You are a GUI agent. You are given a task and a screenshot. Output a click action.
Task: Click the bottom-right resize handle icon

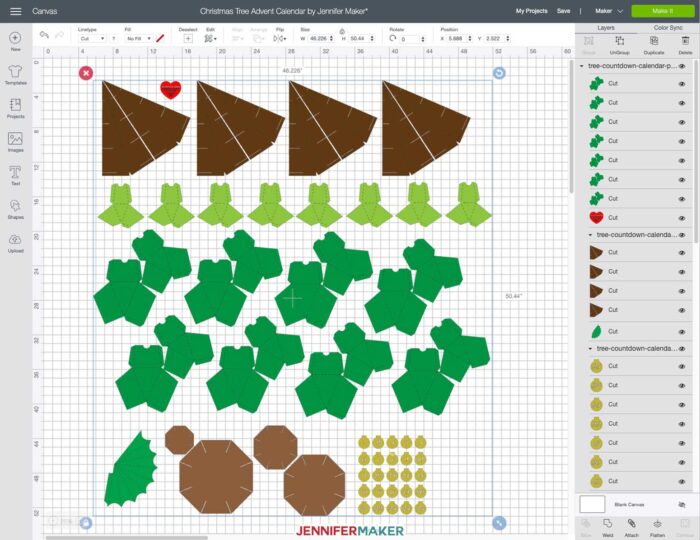[499, 523]
